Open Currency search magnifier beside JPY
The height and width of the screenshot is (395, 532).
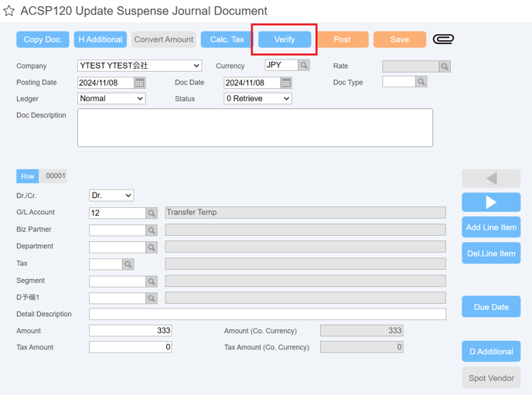pyautogui.click(x=304, y=65)
